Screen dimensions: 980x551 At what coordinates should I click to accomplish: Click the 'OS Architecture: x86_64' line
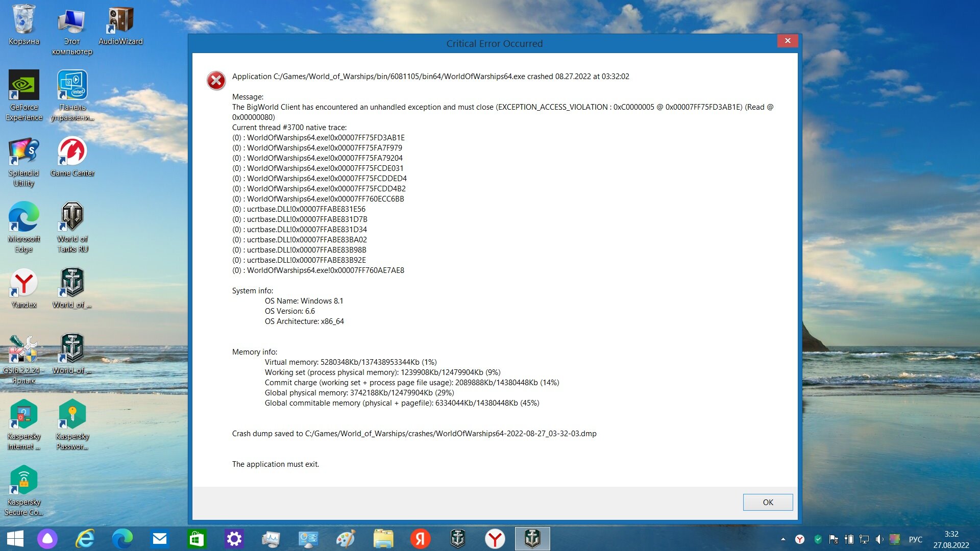(x=304, y=321)
